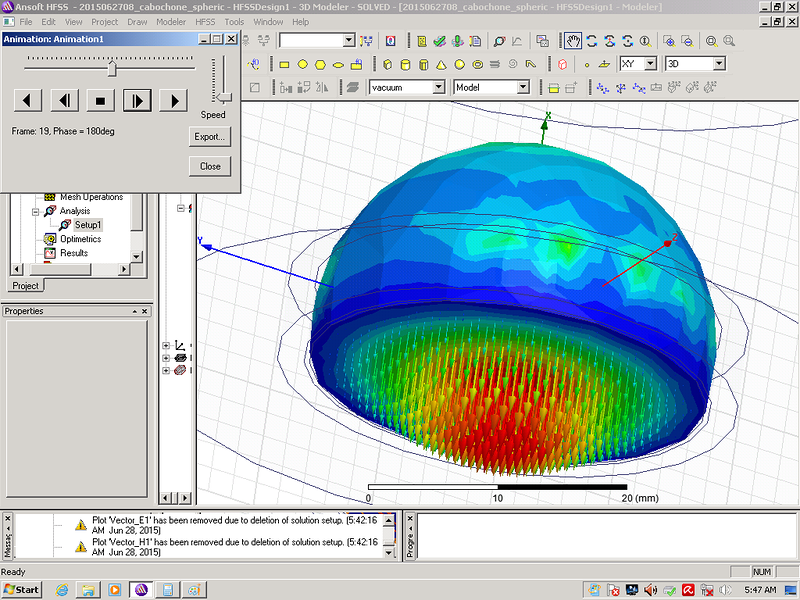Open the XY drawing plane dropdown

[650, 64]
